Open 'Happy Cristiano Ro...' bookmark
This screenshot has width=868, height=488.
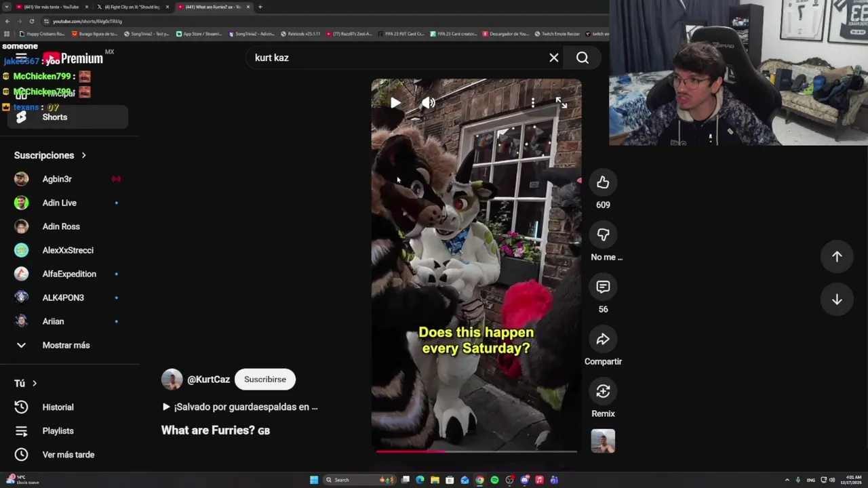click(x=42, y=34)
